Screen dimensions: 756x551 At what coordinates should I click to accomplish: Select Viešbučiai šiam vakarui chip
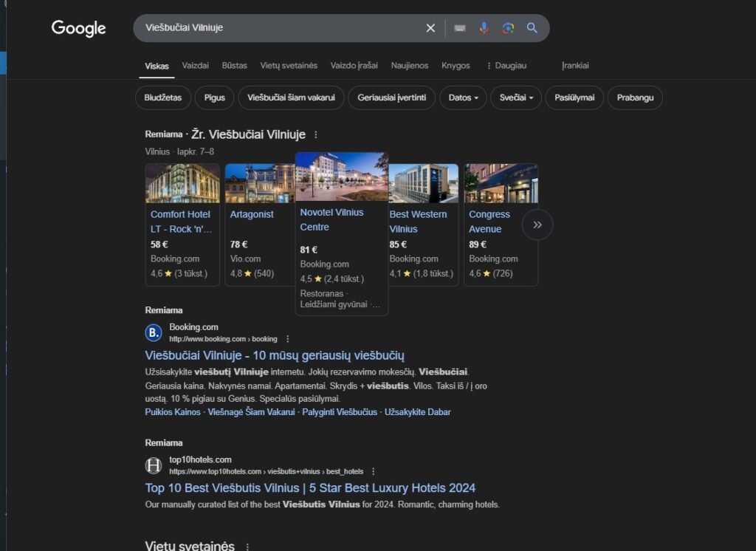pos(291,98)
